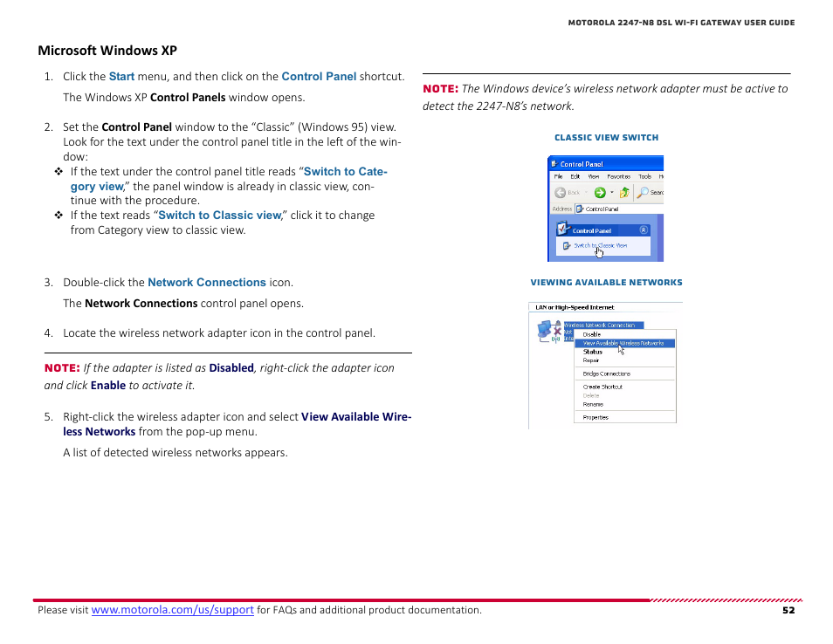Open Properties from the context menu

tap(625, 418)
